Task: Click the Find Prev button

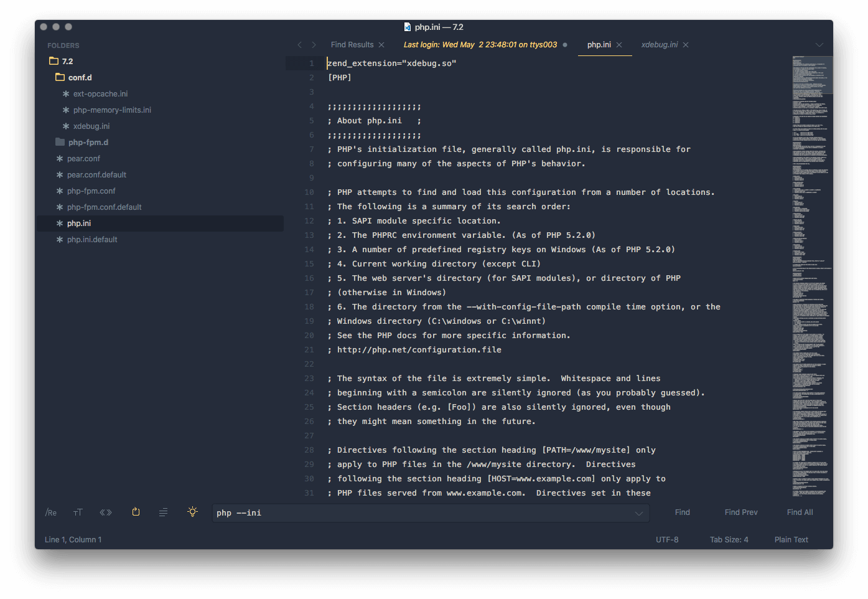Action: pyautogui.click(x=740, y=512)
